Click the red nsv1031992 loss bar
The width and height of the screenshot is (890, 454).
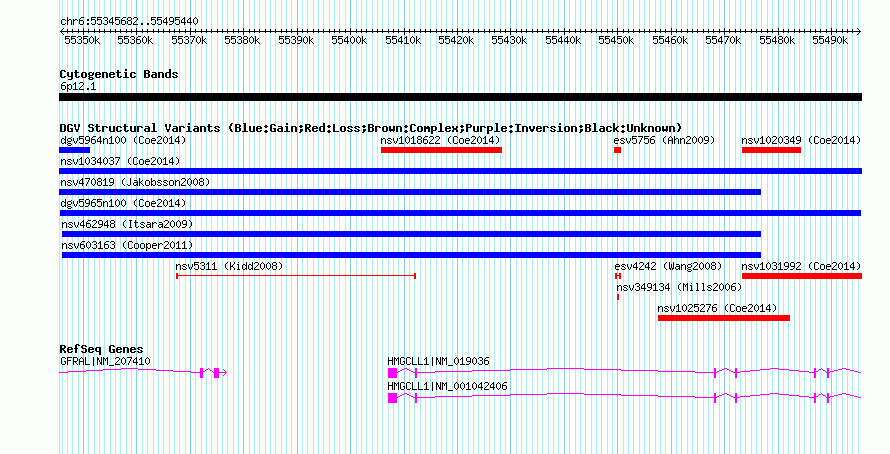click(x=802, y=276)
